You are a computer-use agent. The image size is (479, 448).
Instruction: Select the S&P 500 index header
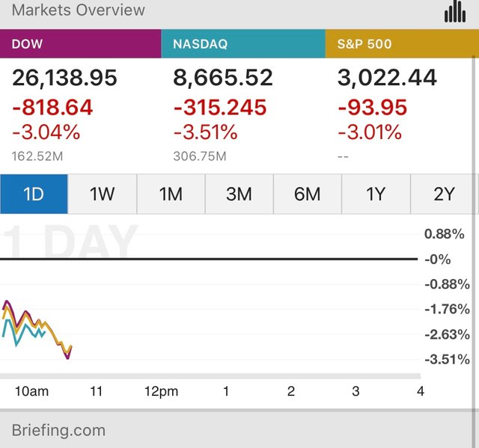click(x=402, y=44)
